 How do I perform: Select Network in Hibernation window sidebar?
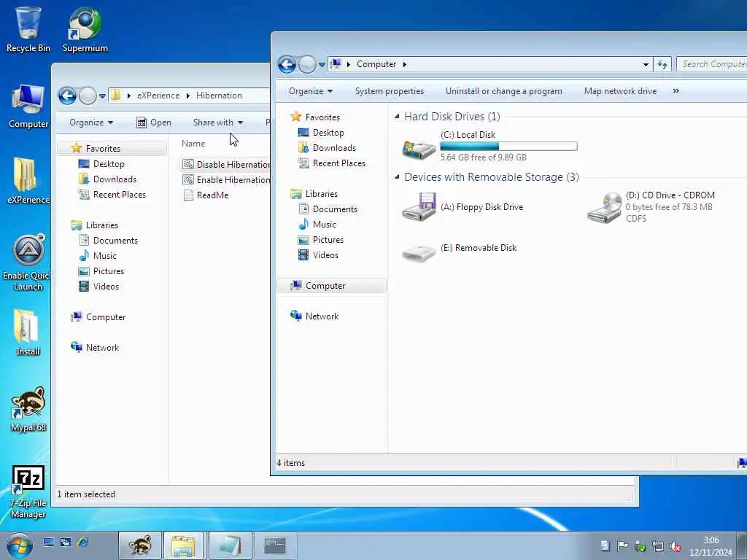point(95,348)
